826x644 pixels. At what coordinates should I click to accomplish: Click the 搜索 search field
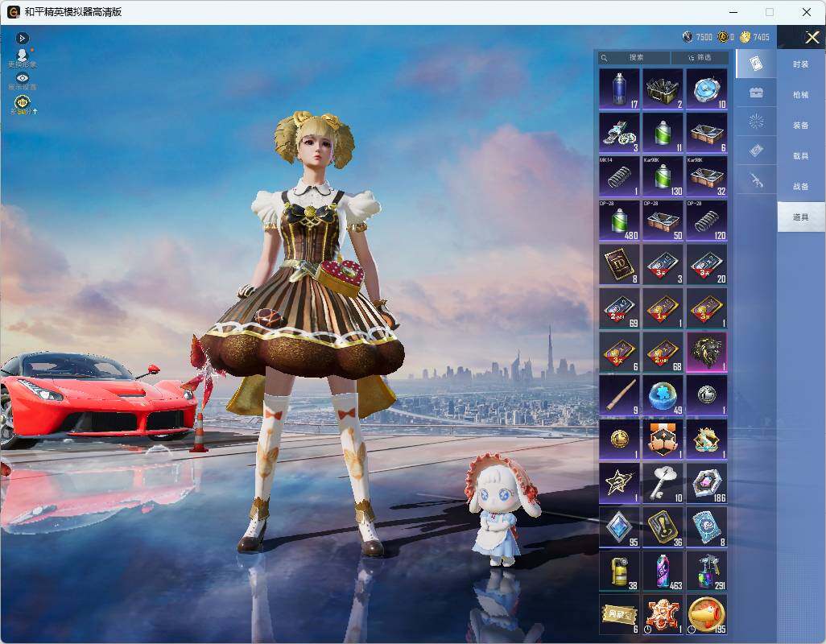pyautogui.click(x=634, y=57)
